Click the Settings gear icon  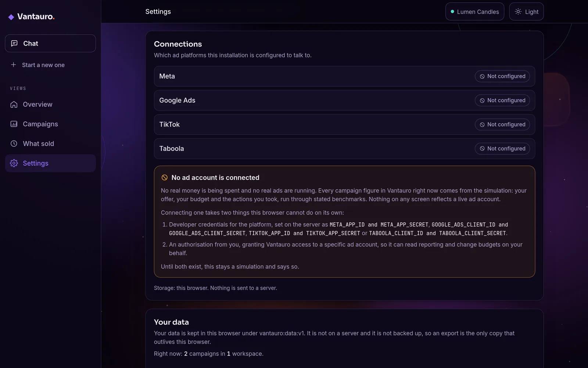coord(14,163)
